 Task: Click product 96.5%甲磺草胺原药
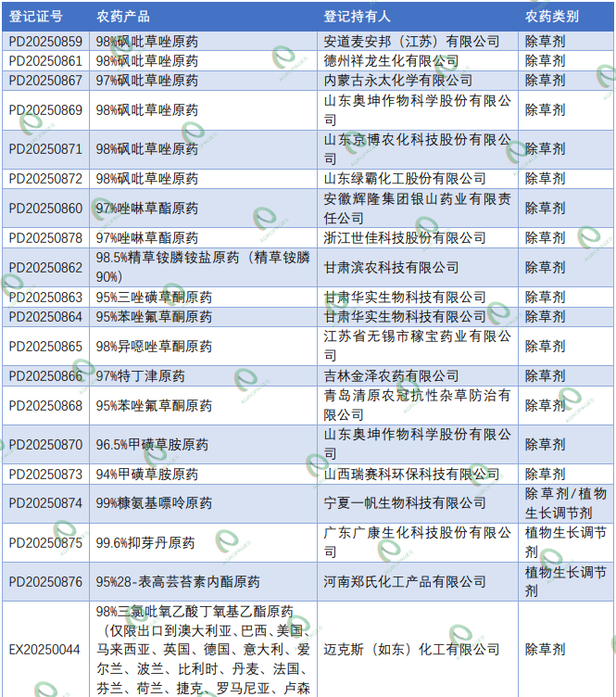click(x=152, y=445)
